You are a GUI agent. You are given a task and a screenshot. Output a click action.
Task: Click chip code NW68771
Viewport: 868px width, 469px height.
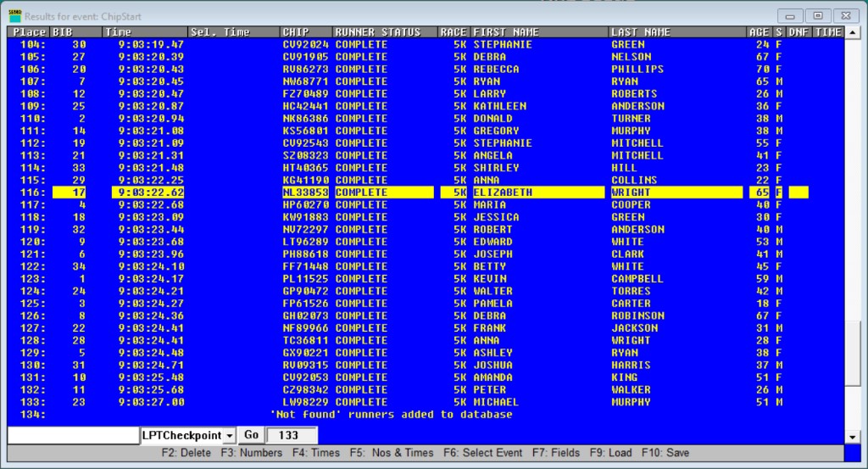[305, 81]
